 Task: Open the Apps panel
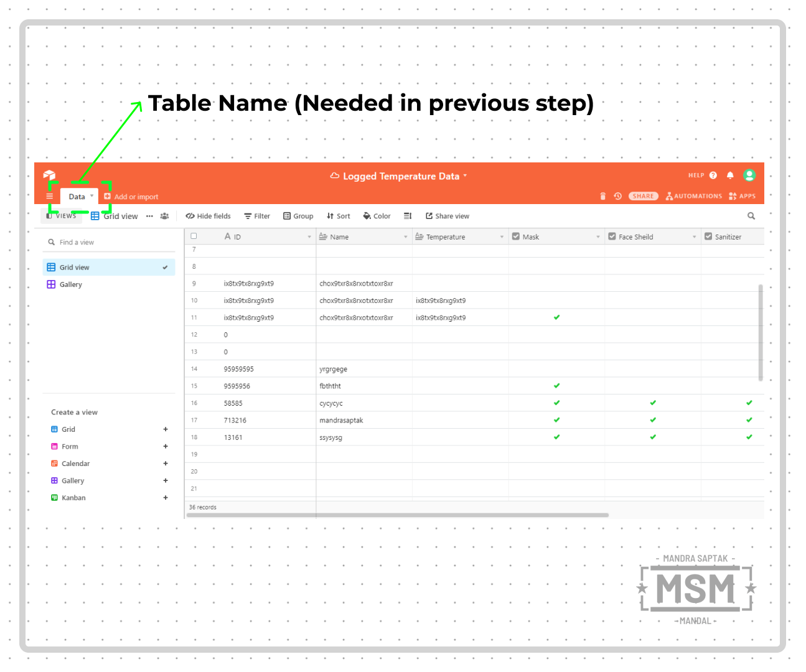coord(742,196)
